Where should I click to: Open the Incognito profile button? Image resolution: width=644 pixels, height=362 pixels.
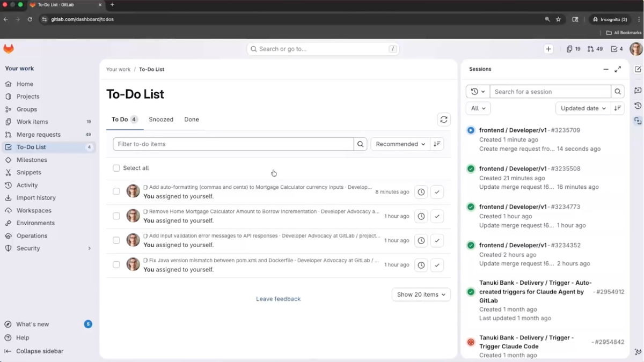click(x=609, y=19)
